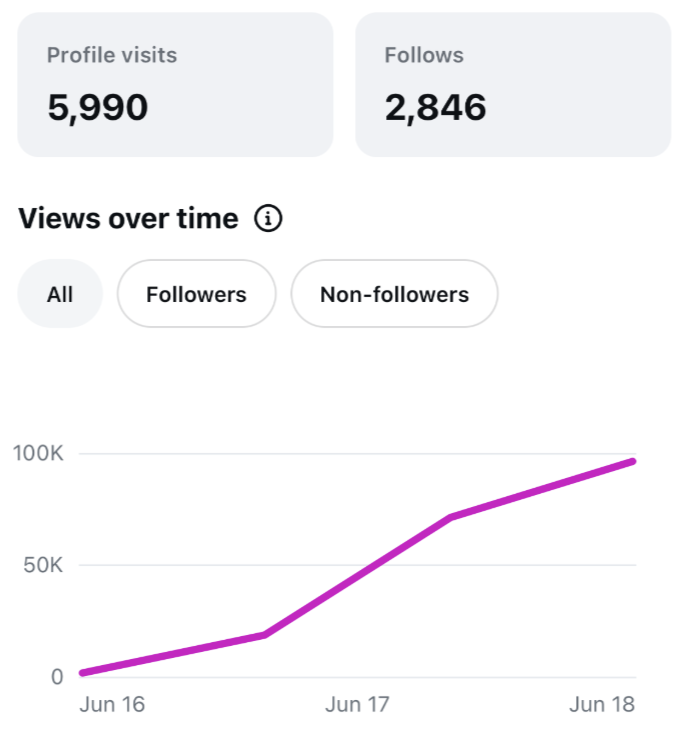Choose the Non-followers filter
This screenshot has width=688, height=756.
394,294
